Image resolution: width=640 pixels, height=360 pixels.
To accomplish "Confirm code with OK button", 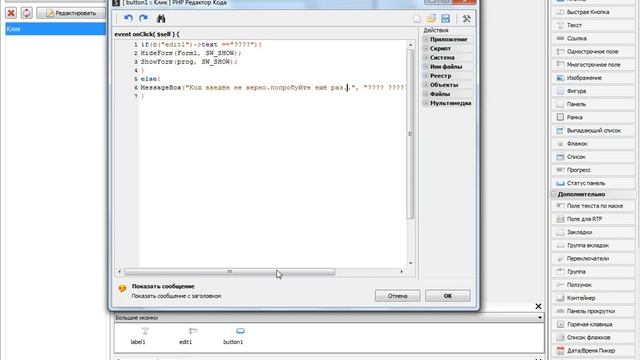I will [447, 296].
